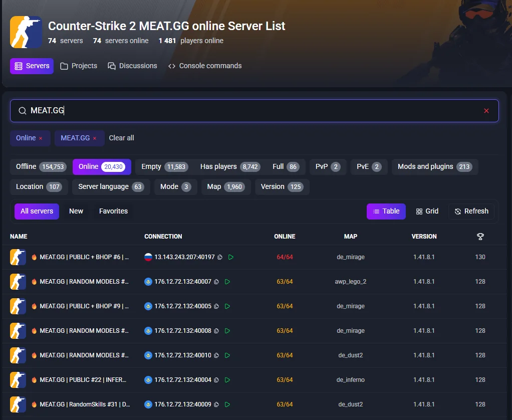The width and height of the screenshot is (512, 420).
Task: Switch to Grid view
Action: (x=427, y=212)
